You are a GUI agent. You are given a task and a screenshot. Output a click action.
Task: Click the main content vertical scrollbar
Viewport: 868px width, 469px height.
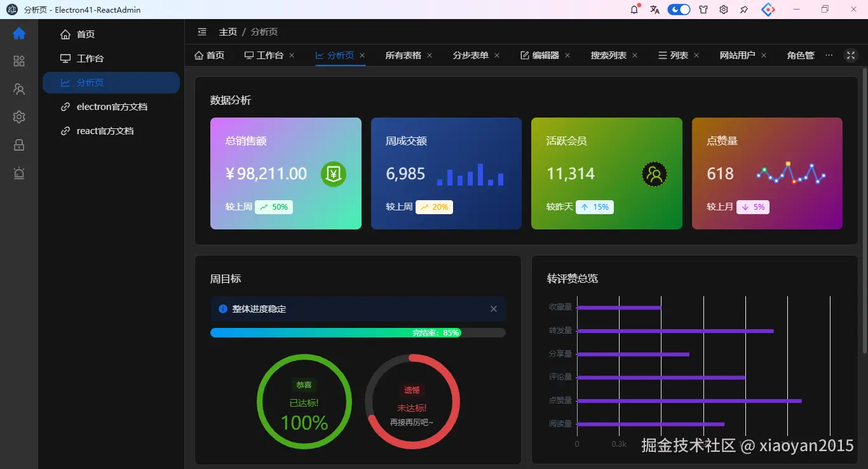864,210
